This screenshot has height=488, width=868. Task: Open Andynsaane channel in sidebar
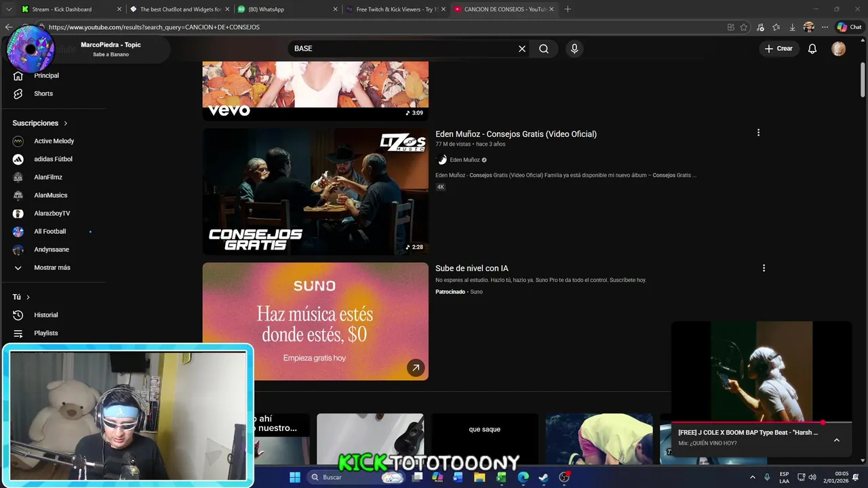(52, 249)
